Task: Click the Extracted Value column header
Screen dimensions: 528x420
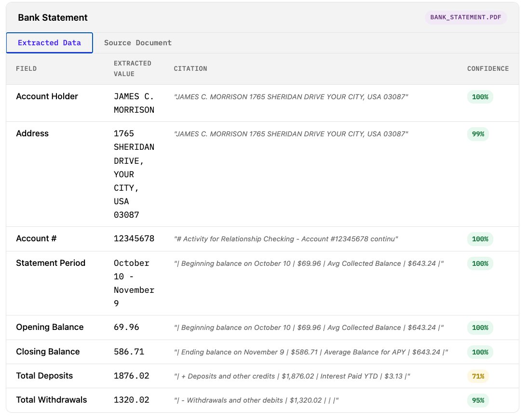Action: point(132,69)
